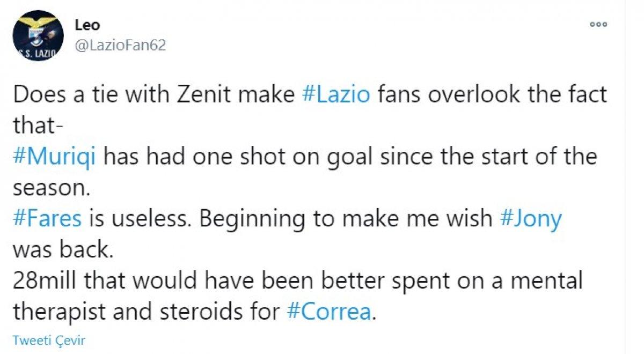
Task: Open the #Lazio hashtag
Action: pyautogui.click(x=336, y=95)
